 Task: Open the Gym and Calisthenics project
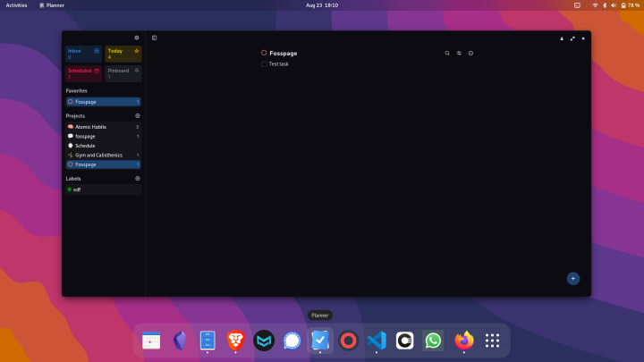pyautogui.click(x=103, y=156)
